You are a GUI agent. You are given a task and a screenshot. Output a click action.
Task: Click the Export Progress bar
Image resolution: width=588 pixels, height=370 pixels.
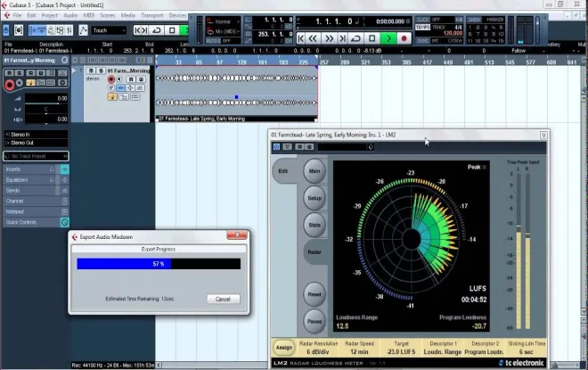tap(159, 264)
